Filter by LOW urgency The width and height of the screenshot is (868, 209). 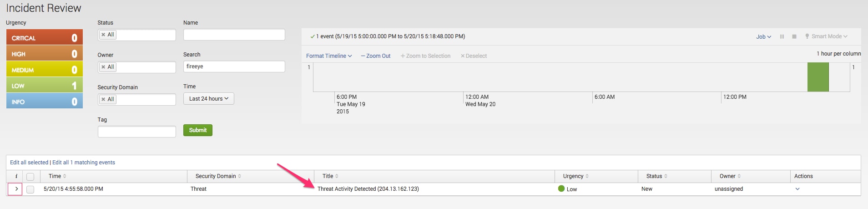(x=45, y=85)
